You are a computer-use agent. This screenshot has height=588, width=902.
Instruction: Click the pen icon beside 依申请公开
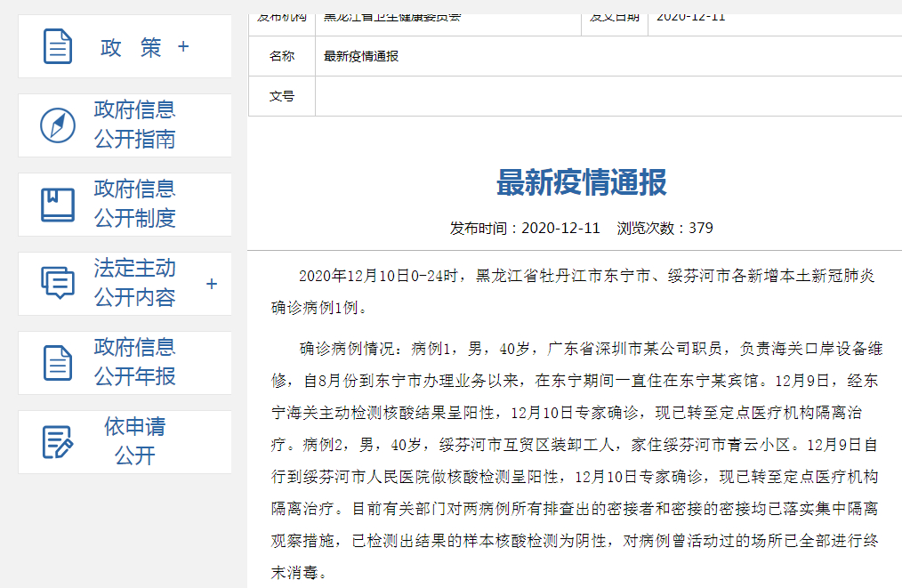tap(57, 442)
